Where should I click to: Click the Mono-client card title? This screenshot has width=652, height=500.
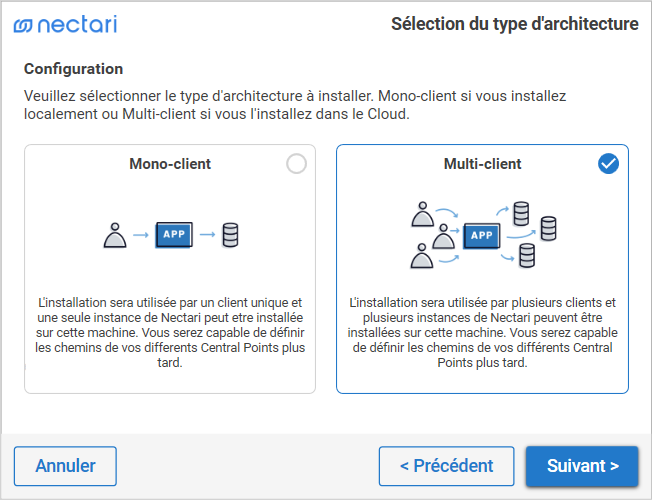coord(170,164)
